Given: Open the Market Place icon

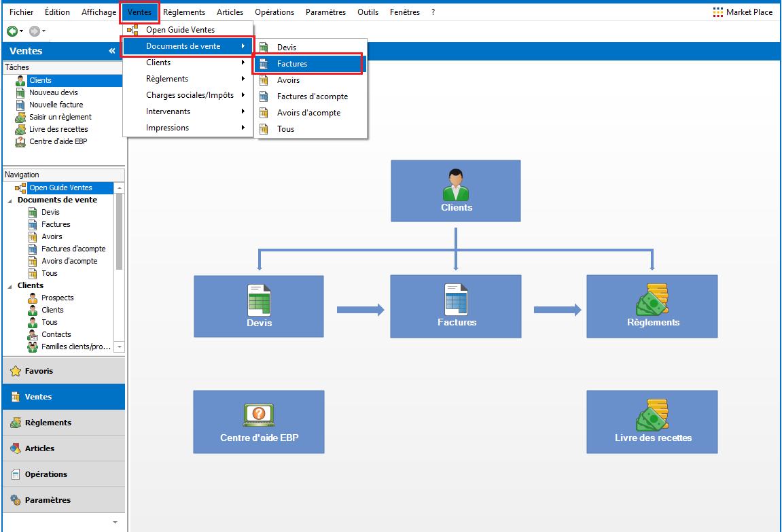Looking at the screenshot, I should [x=718, y=12].
